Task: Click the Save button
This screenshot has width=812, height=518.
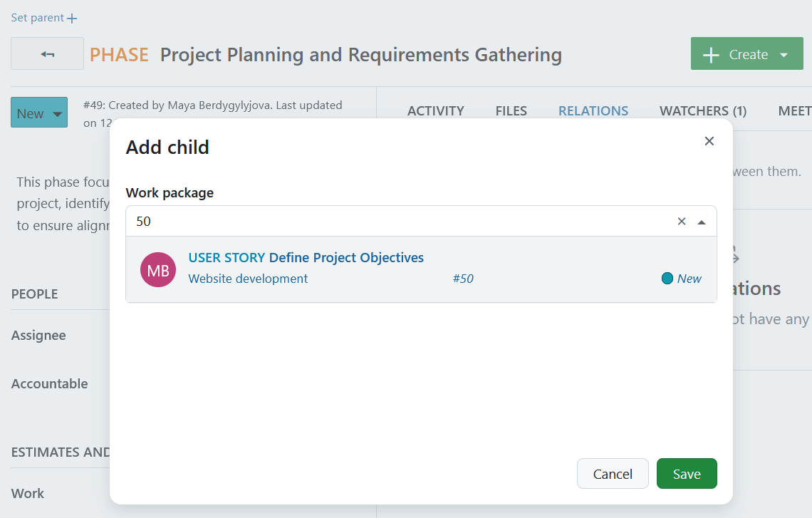Action: tap(686, 473)
